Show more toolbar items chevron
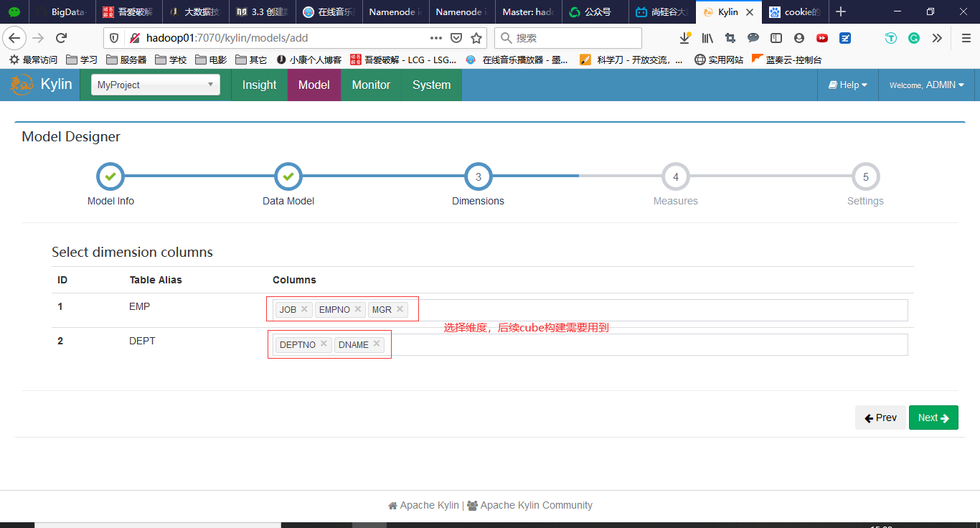This screenshot has width=980, height=528. (x=937, y=38)
